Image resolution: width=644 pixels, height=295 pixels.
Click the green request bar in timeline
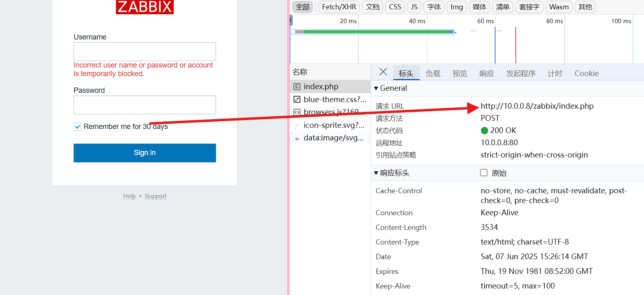pos(378,31)
